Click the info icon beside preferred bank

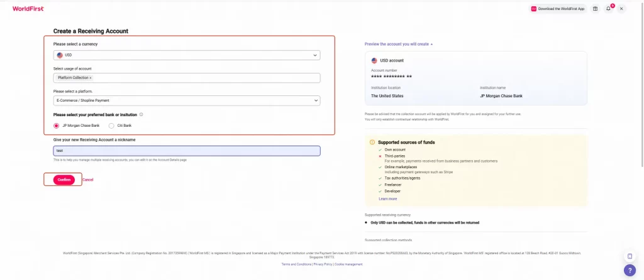[142, 115]
